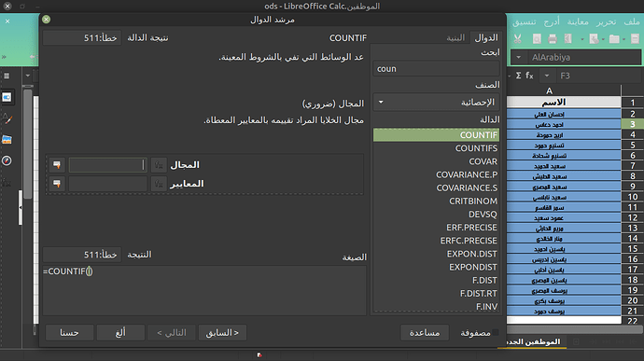Select COVARIANCE.P in the function list
The image size is (644, 361).
(x=436, y=174)
